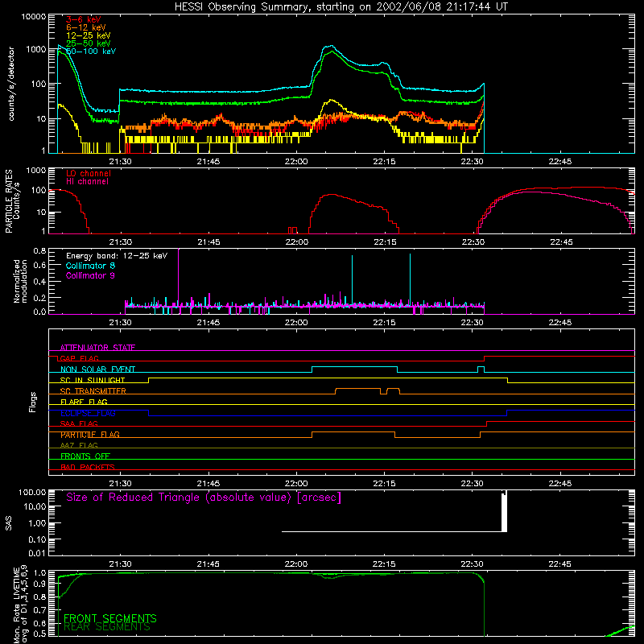This screenshot has width=644, height=644.
Task: Click the "Energy band: 12-25 keV" annotation
Action: [x=117, y=256]
